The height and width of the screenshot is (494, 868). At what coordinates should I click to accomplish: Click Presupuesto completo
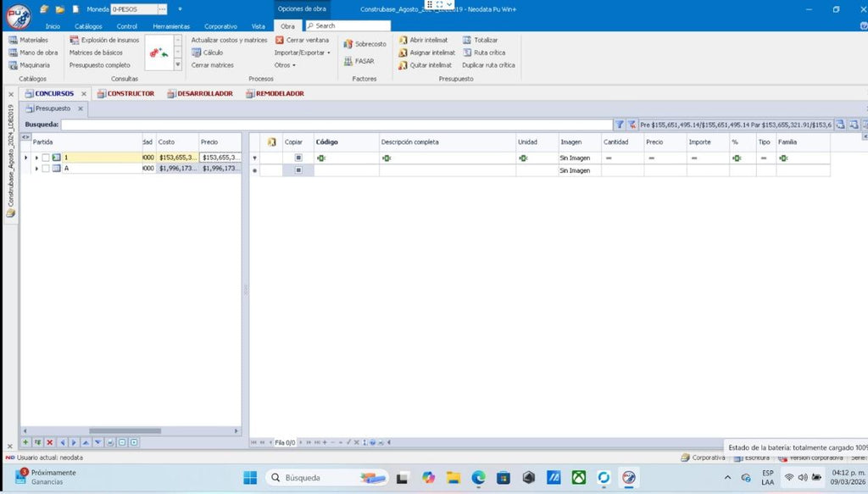tap(100, 65)
